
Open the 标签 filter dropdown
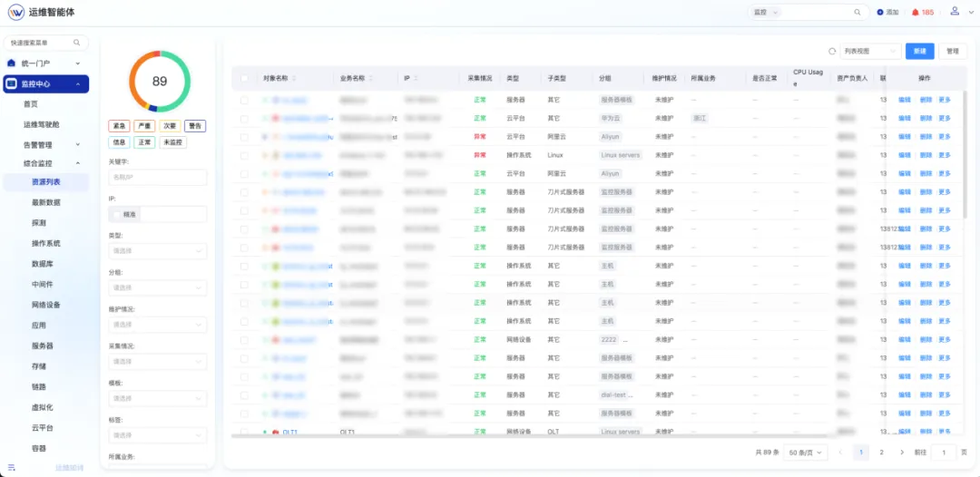[158, 435]
